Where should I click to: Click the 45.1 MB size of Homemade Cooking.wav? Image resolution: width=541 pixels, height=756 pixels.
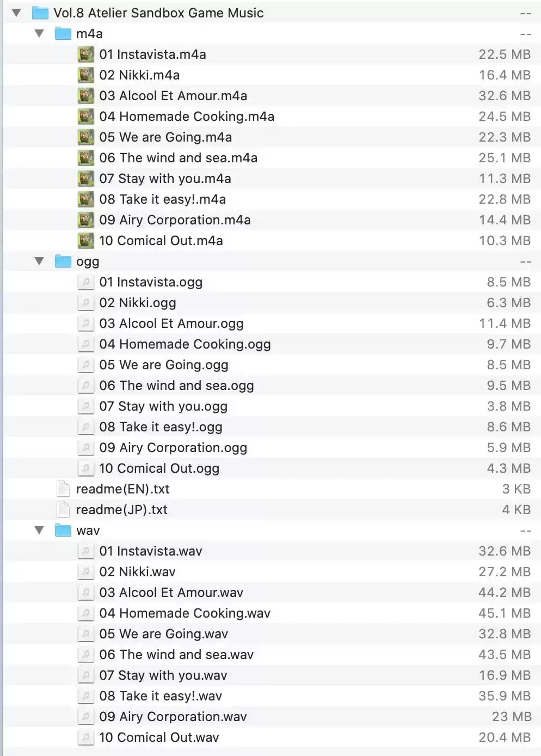point(504,613)
